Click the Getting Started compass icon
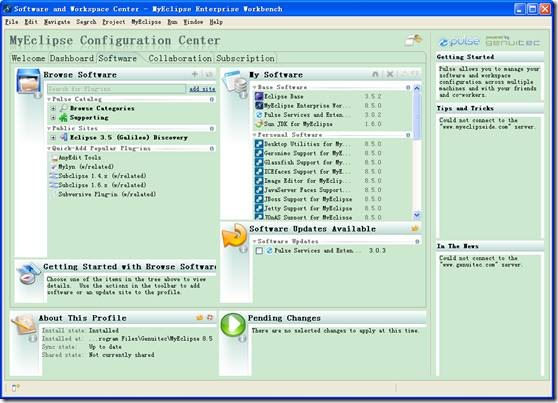Image resolution: width=558 pixels, height=403 pixels. tap(28, 274)
